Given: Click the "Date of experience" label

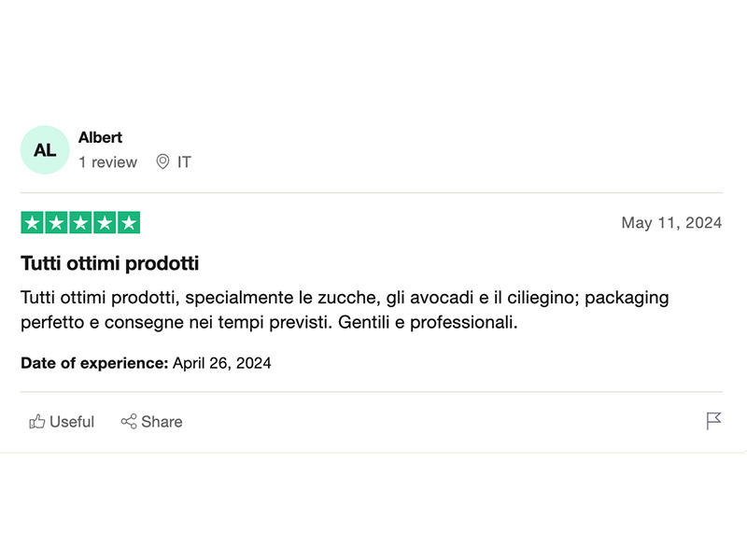Looking at the screenshot, I should (94, 363).
